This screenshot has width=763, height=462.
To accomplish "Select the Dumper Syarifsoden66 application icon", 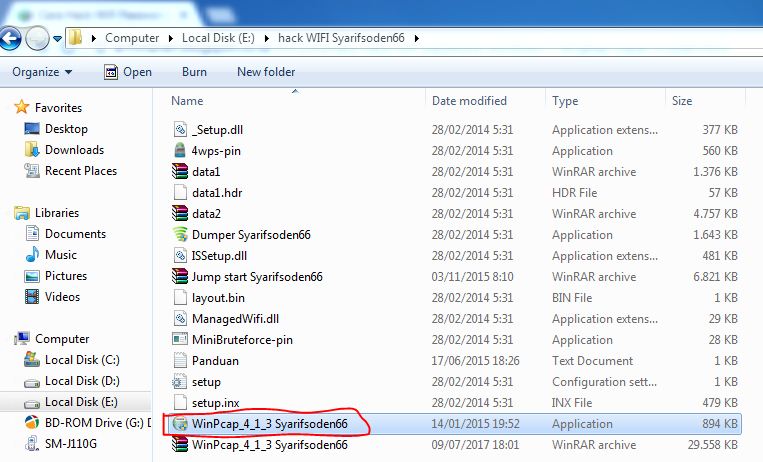I will 180,234.
